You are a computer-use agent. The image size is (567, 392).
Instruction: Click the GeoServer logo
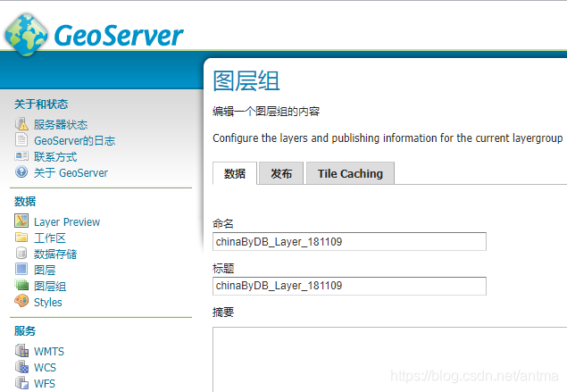click(x=94, y=34)
